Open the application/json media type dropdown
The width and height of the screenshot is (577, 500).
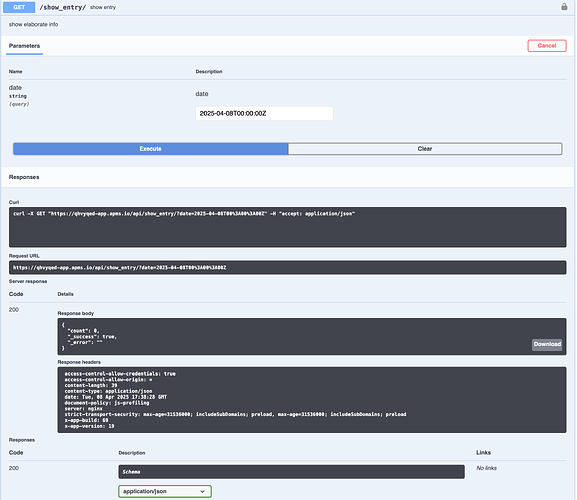tap(165, 492)
